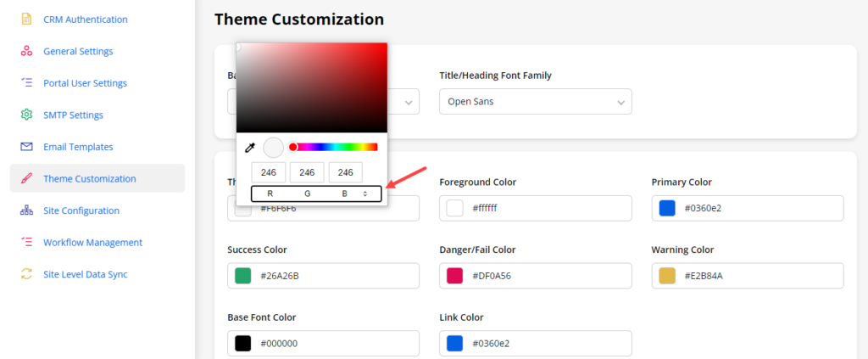Click the Site Level Data Sync icon
This screenshot has height=359, width=868.
pyautogui.click(x=26, y=274)
